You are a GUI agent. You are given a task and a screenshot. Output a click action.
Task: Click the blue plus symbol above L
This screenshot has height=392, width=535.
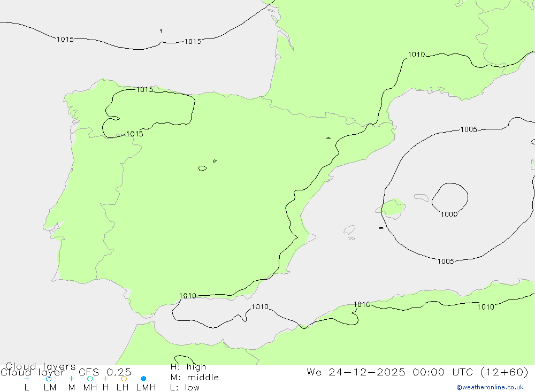27,379
